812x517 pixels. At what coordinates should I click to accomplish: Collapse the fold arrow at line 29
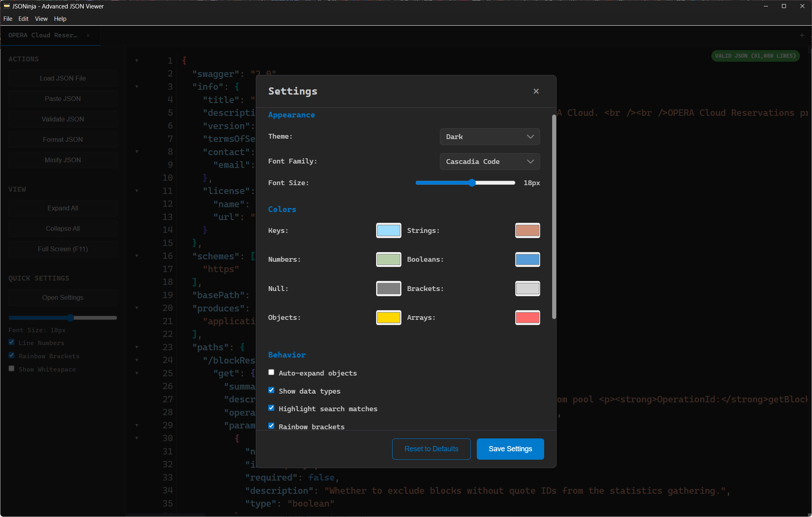point(137,425)
